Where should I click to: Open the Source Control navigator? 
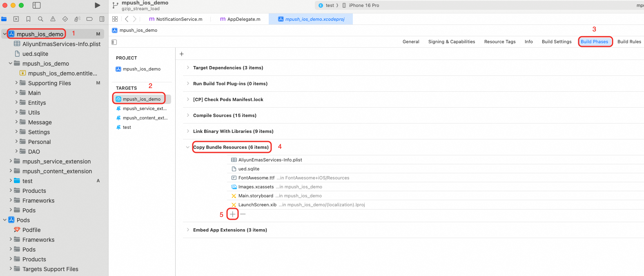point(16,19)
